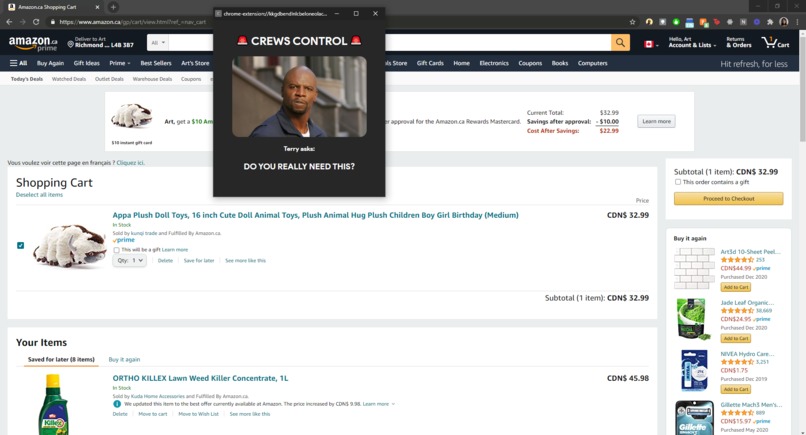The width and height of the screenshot is (806, 435).
Task: Delete the Appa Plush item from cart
Action: 165,261
